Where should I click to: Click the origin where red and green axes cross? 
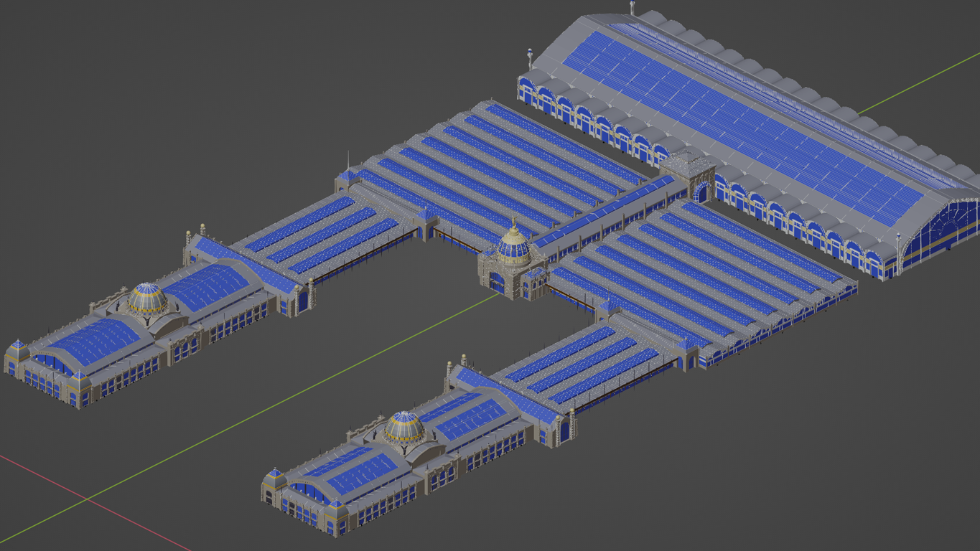(87, 498)
